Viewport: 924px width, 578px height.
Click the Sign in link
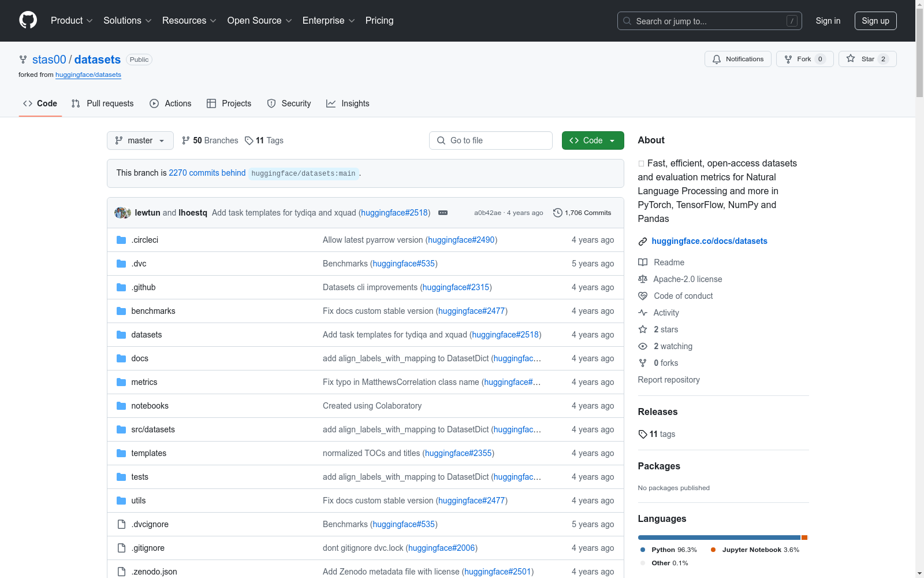828,21
